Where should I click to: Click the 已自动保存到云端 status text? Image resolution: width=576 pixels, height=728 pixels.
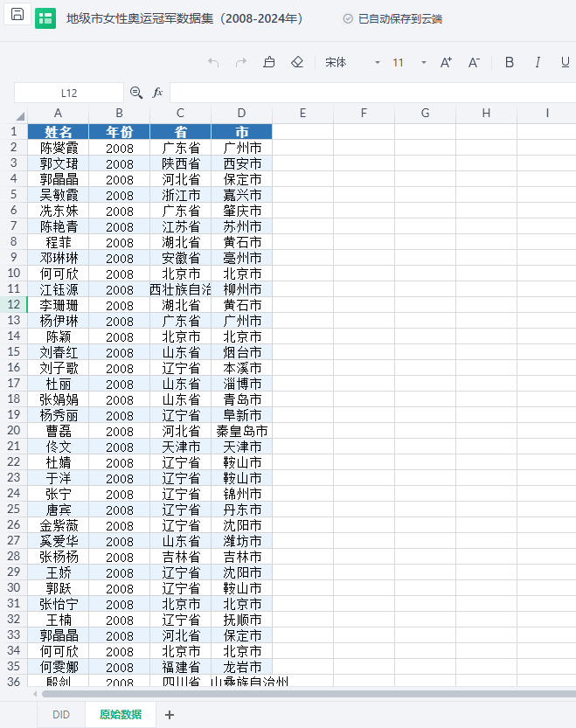coord(400,18)
